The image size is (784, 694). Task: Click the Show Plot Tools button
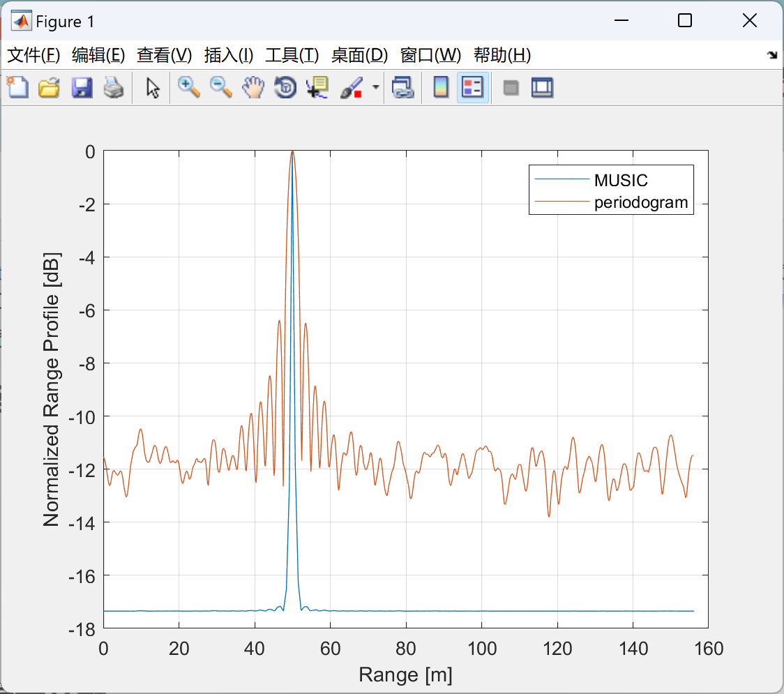(542, 87)
